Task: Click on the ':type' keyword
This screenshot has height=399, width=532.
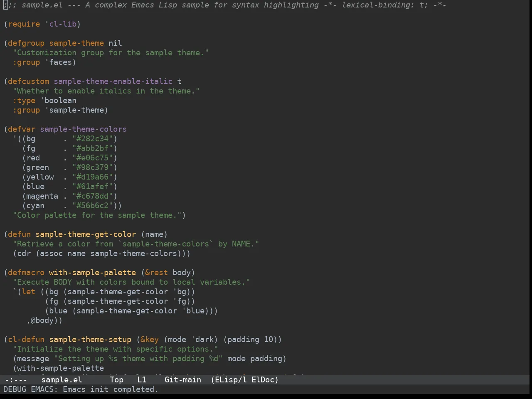Action: coord(24,101)
